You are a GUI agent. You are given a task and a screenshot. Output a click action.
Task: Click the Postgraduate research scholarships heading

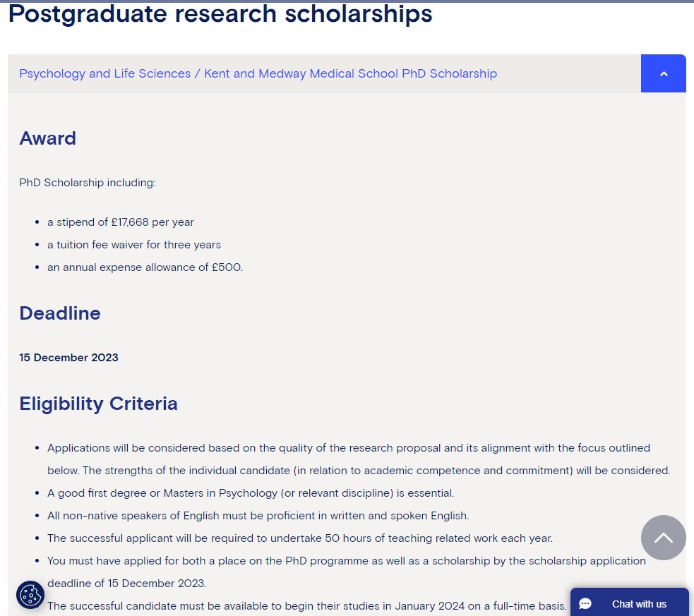click(x=220, y=13)
